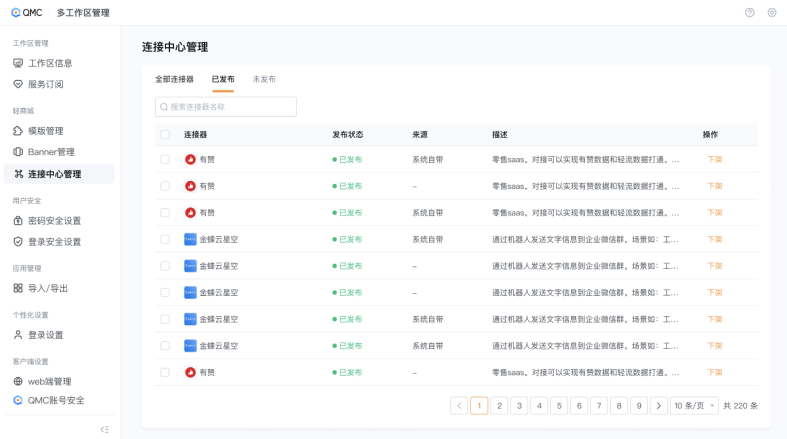
Task: Click the 发布状态 column header
Action: tap(348, 134)
